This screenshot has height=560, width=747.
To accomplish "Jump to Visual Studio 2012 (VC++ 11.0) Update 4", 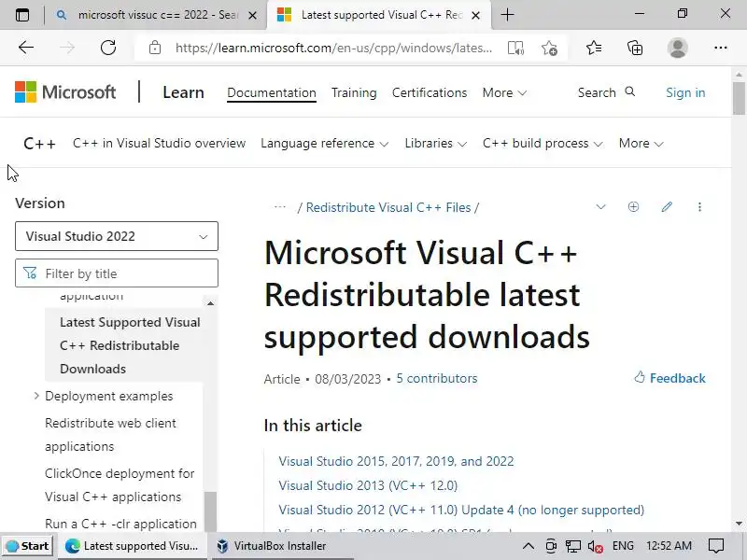I will (x=461, y=510).
